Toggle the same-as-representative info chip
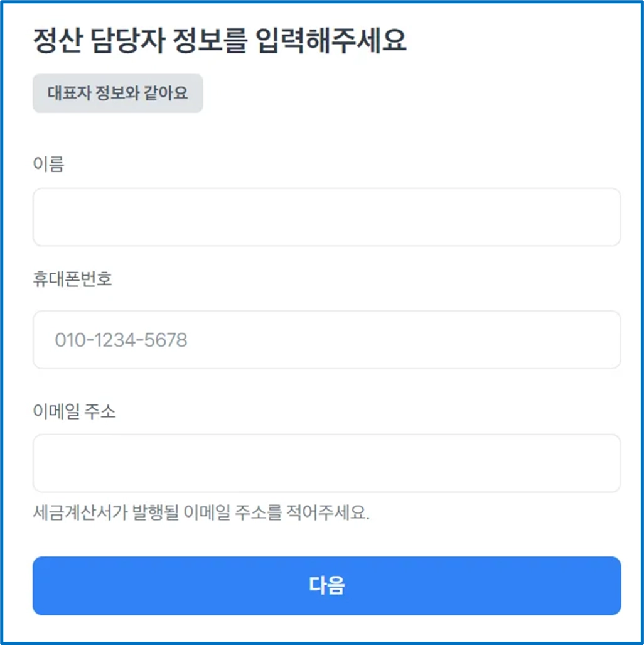The width and height of the screenshot is (644, 645). 117,93
